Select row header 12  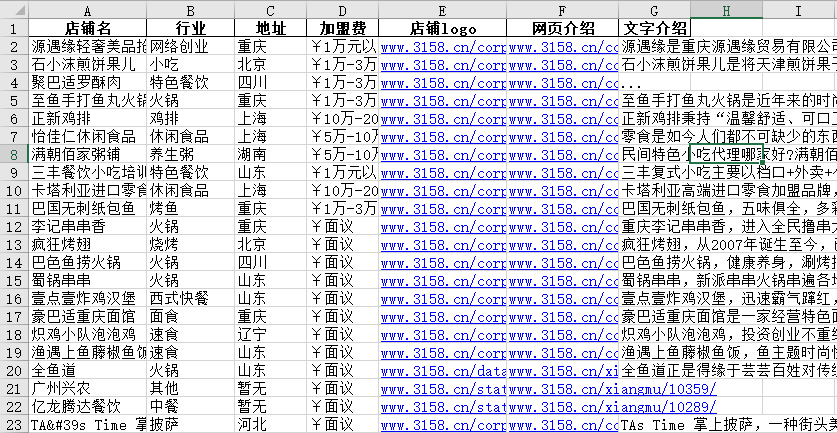(x=14, y=226)
